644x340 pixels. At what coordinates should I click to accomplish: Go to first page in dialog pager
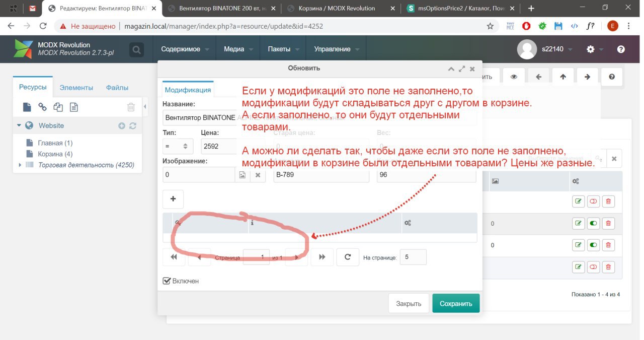coord(174,257)
